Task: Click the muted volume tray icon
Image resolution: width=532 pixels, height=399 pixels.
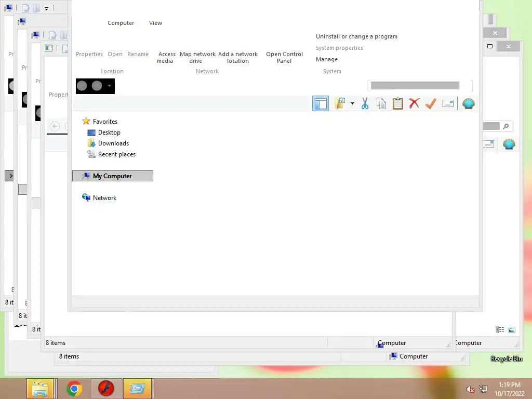Action: [x=470, y=389]
